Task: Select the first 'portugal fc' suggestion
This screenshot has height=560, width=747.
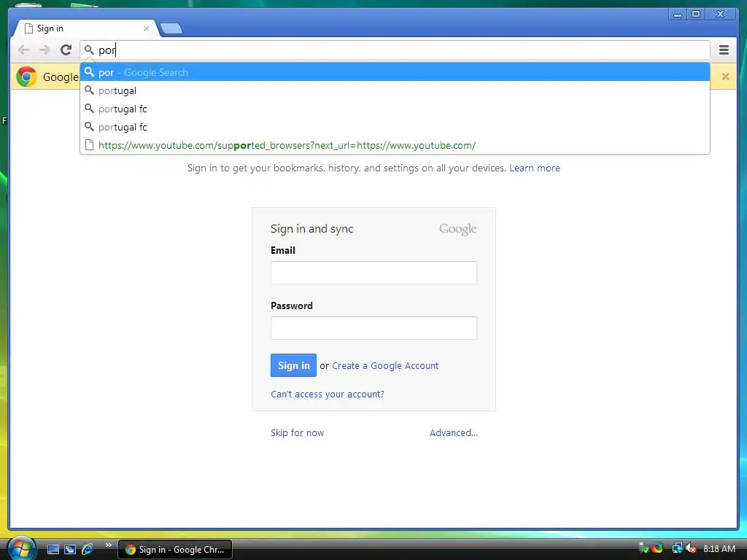Action: (x=395, y=109)
